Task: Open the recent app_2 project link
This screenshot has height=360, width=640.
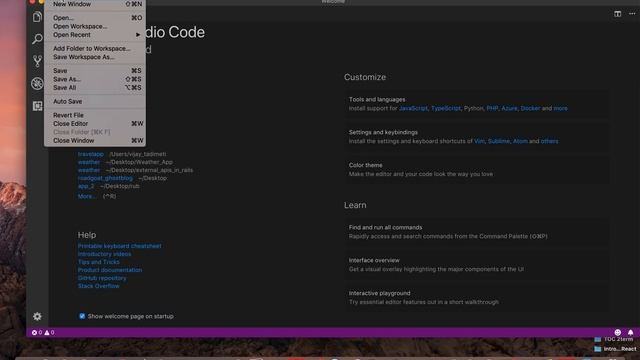Action: click(86, 186)
